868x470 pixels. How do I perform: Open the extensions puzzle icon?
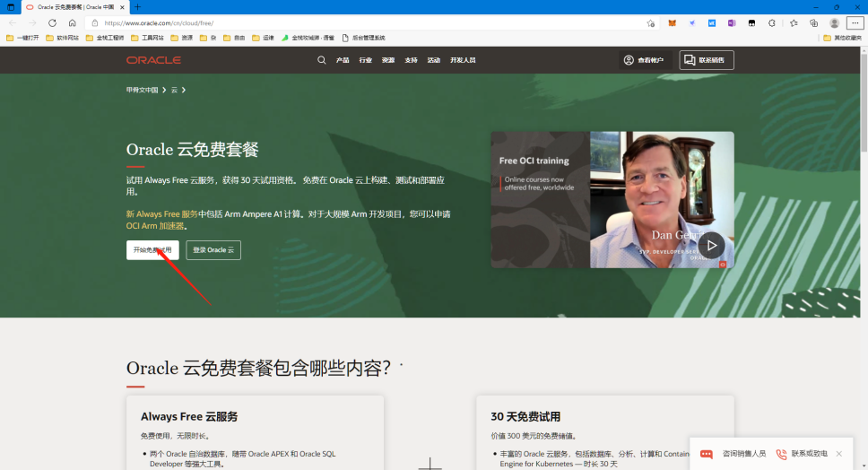(772, 23)
